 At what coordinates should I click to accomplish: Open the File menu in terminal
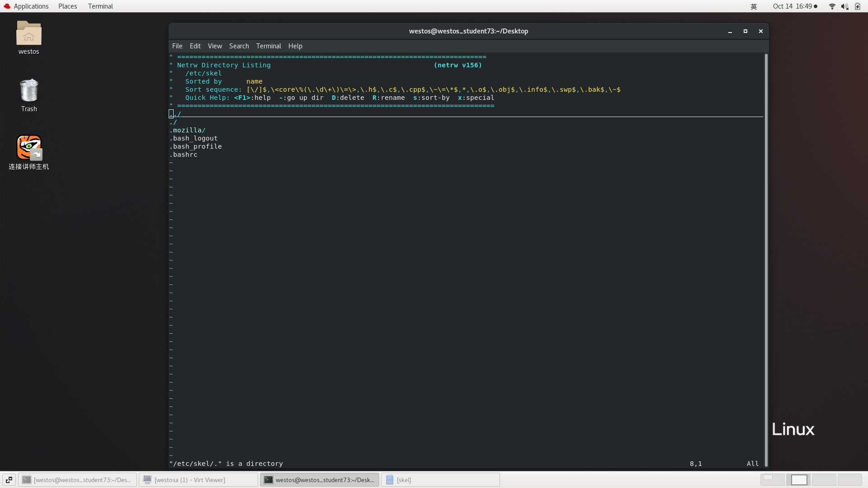point(177,46)
